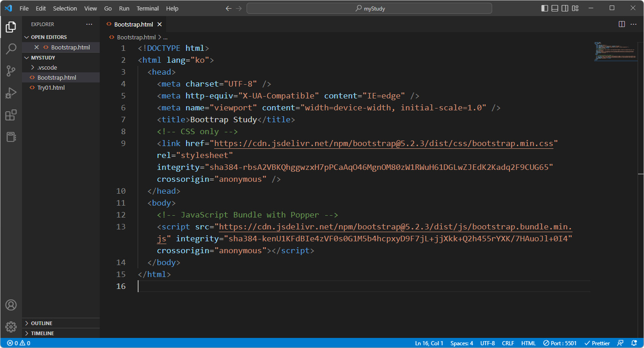Open the File menu

coord(24,8)
